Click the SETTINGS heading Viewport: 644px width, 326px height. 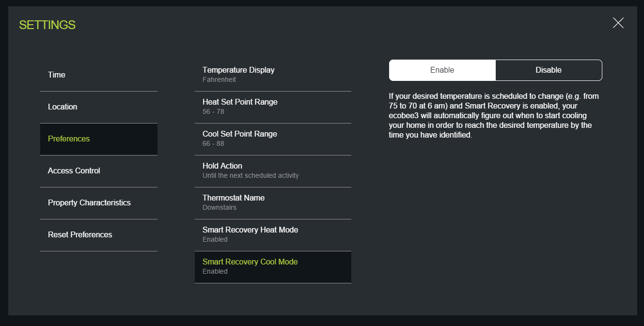47,25
